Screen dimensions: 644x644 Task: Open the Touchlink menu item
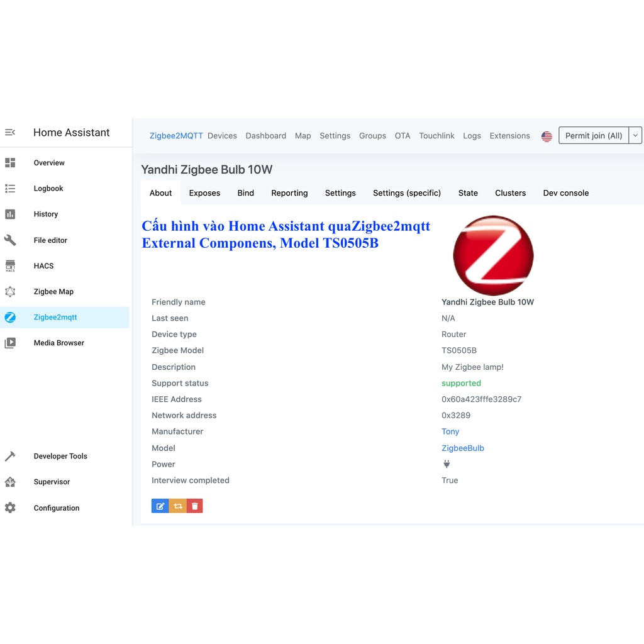coord(436,136)
